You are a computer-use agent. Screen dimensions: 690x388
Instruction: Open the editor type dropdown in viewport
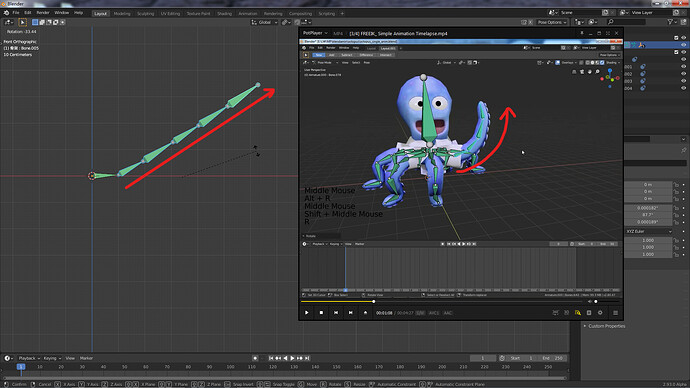click(x=9, y=22)
